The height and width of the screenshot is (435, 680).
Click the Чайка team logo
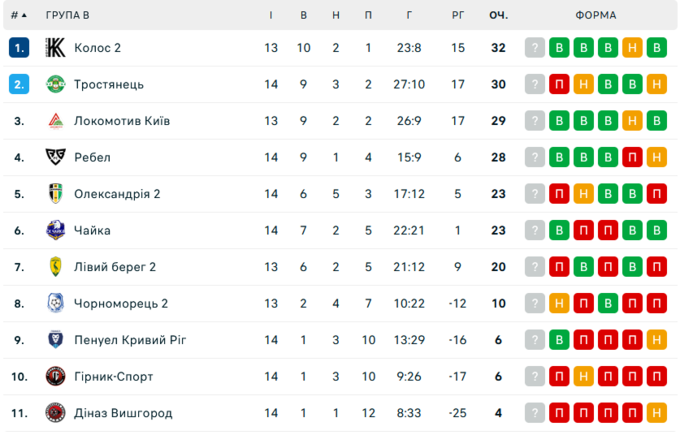[55, 231]
